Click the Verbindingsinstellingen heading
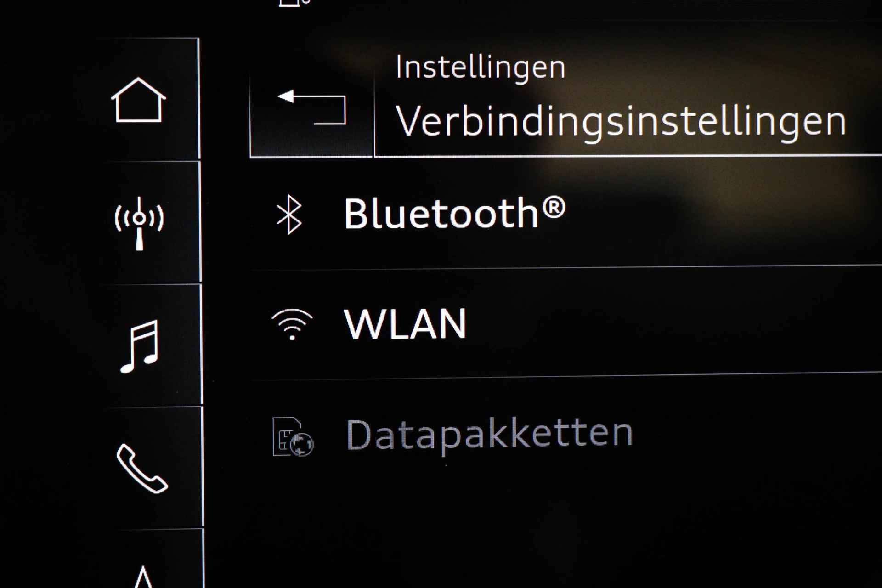This screenshot has width=882, height=588. click(621, 122)
